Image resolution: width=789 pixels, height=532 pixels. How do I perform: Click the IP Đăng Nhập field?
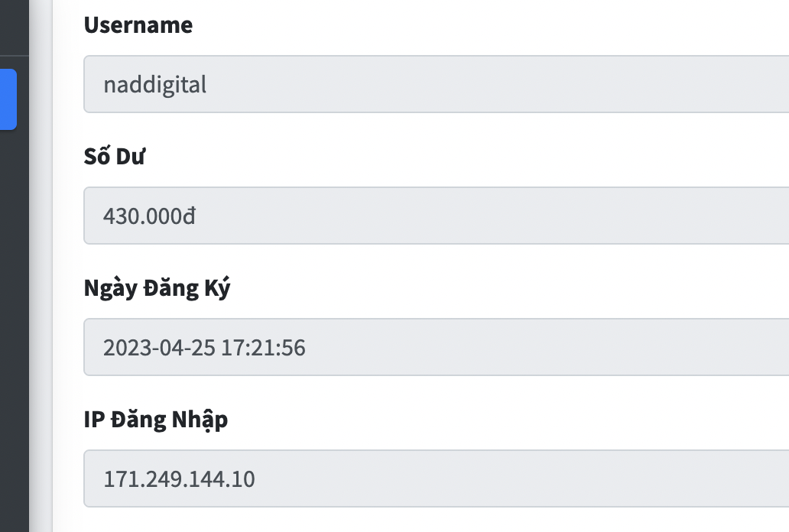(436, 478)
